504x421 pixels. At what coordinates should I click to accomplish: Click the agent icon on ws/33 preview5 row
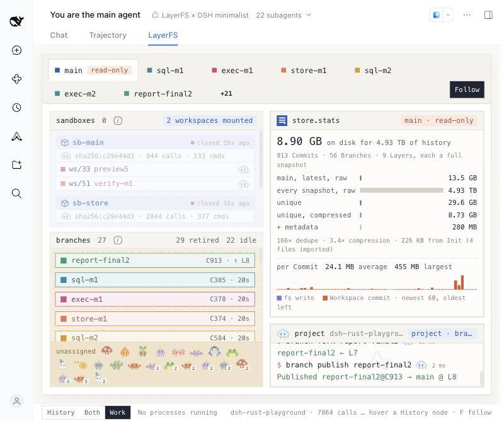[x=243, y=170]
